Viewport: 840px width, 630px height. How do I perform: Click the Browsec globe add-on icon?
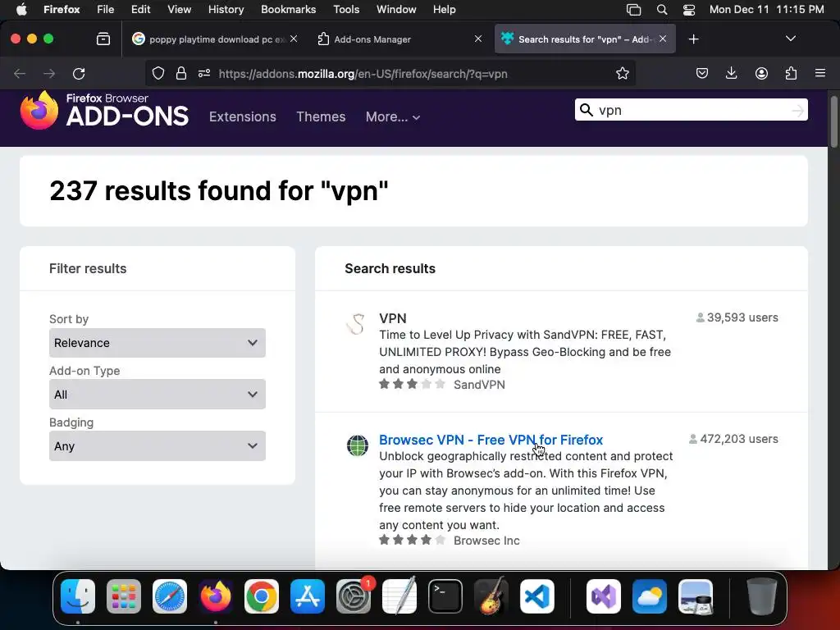coord(358,445)
